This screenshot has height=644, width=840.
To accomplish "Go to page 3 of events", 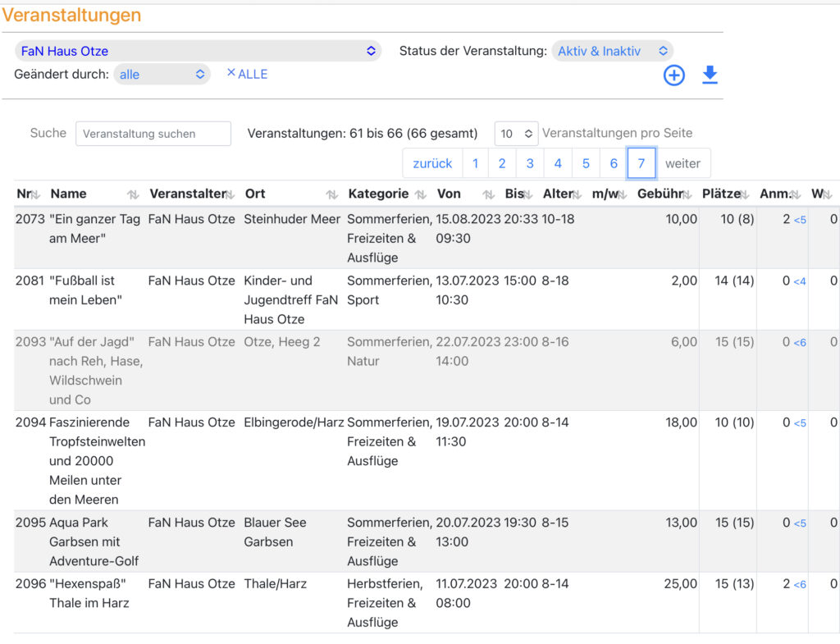I will (530, 163).
